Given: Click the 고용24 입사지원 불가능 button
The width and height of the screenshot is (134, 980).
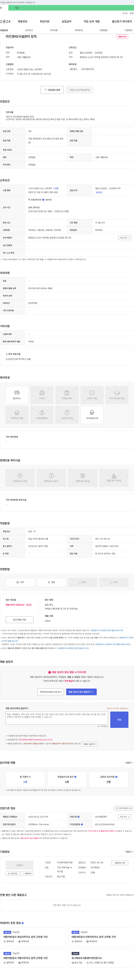Looking at the screenshot, I should pyautogui.click(x=80, y=90).
